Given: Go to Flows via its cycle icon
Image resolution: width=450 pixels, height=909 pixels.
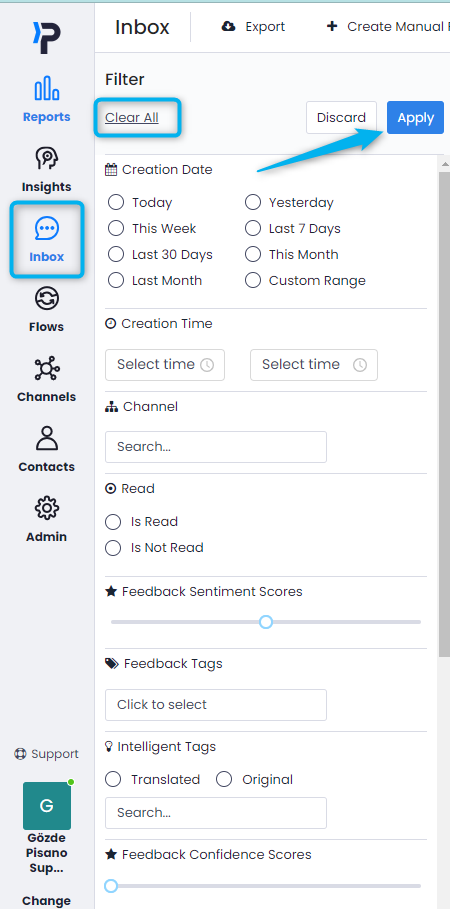Looking at the screenshot, I should (x=46, y=299).
